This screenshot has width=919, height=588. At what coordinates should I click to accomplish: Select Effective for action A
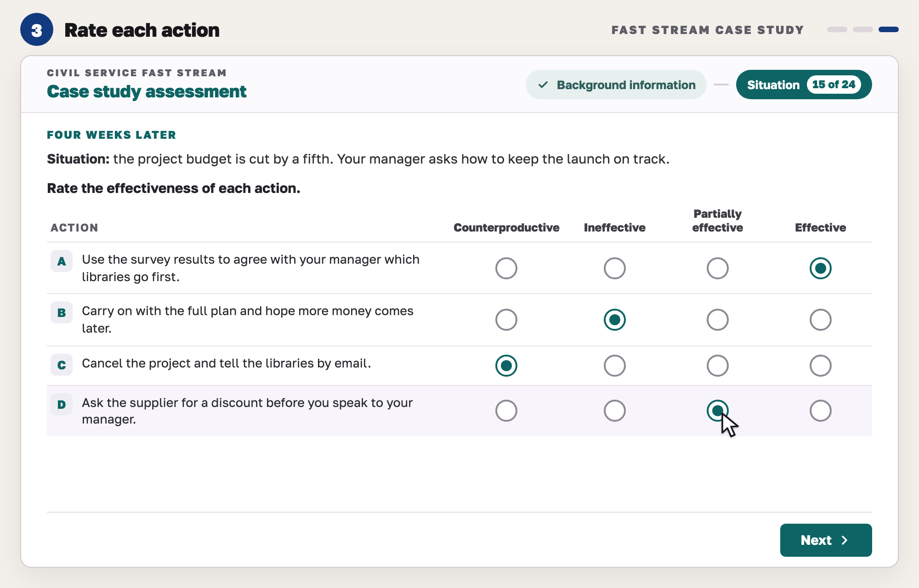(x=821, y=268)
